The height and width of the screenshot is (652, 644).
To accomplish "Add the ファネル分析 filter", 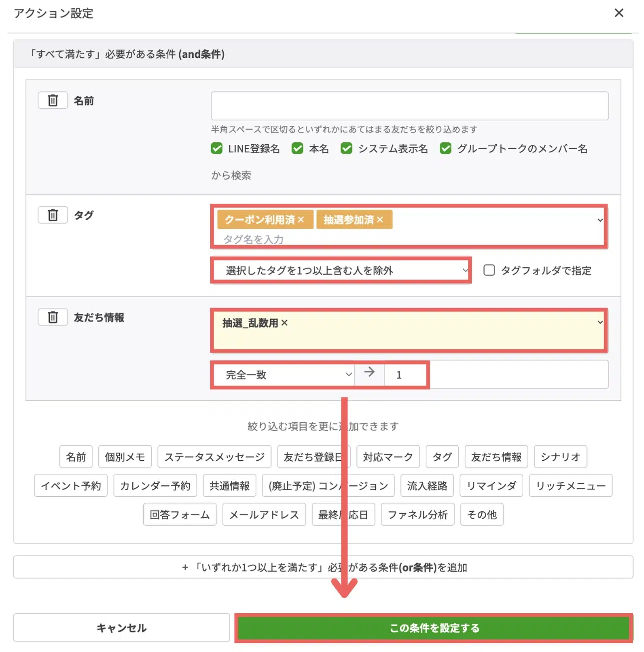I will (x=418, y=515).
